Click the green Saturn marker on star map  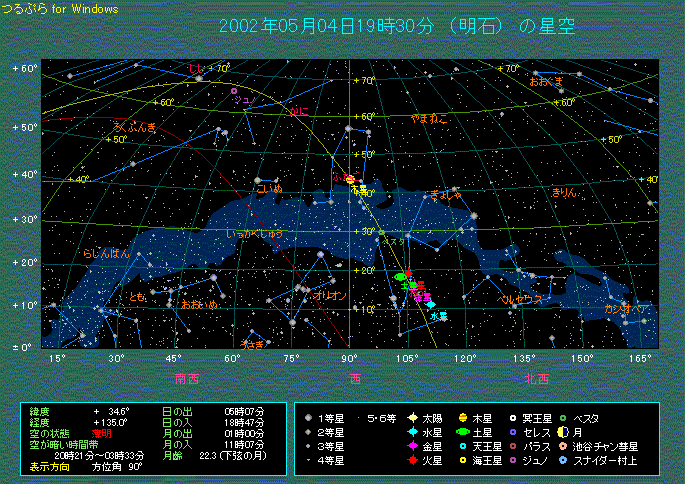coord(400,277)
